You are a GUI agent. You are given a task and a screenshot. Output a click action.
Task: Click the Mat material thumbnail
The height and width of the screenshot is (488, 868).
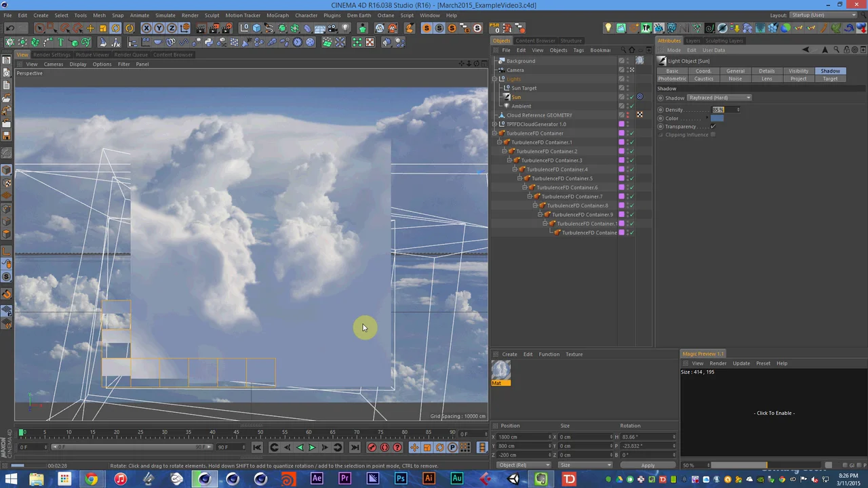[501, 370]
